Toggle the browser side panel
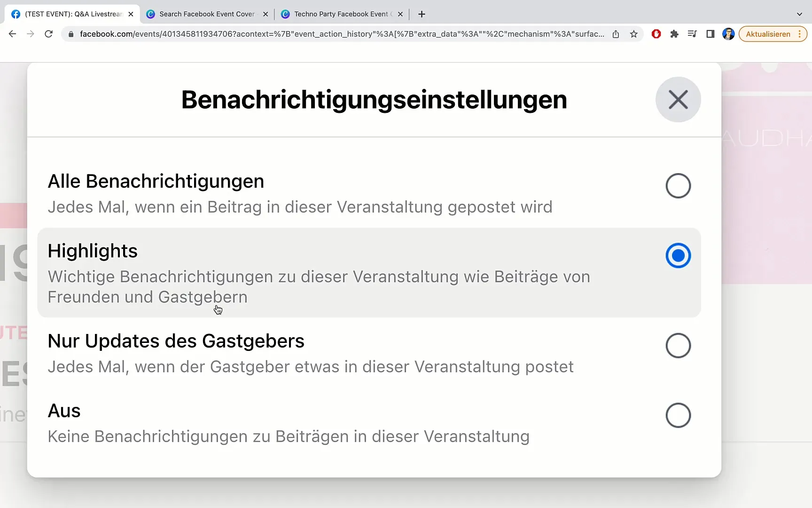This screenshot has width=812, height=508. pyautogui.click(x=710, y=34)
